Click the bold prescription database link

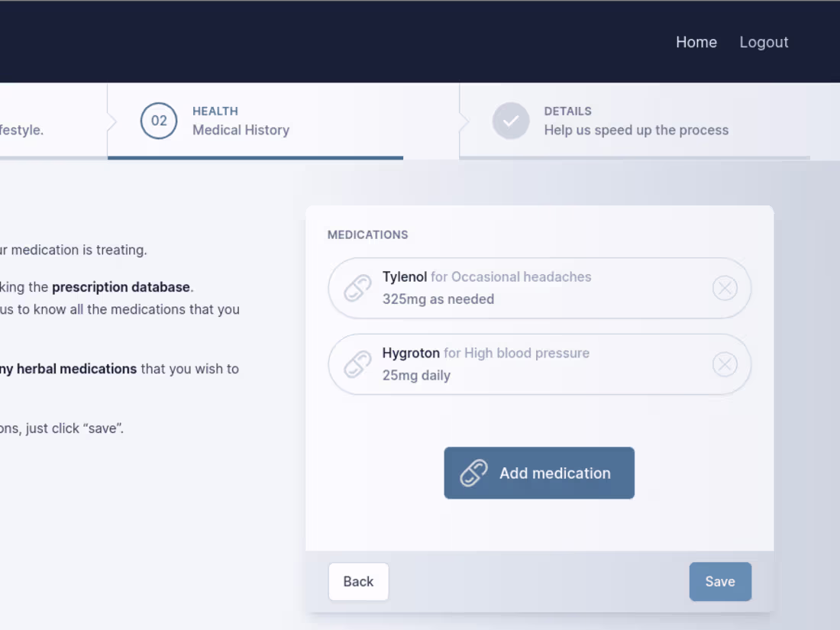(x=120, y=287)
